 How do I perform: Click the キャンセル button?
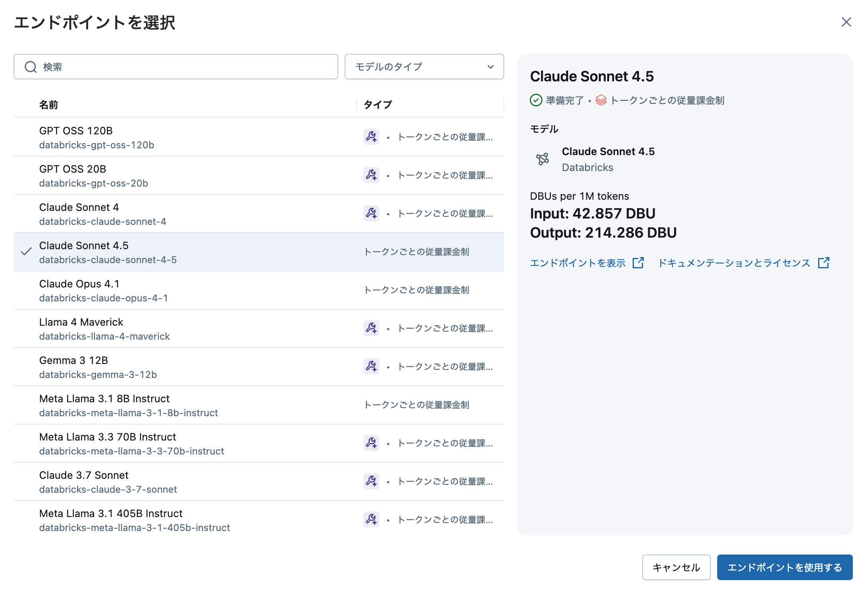coord(676,567)
